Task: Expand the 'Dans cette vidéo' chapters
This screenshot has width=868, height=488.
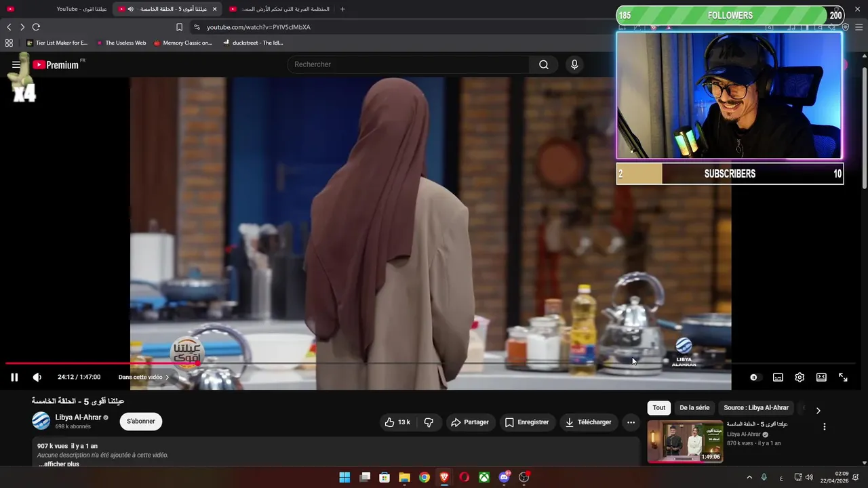Action: (x=144, y=378)
